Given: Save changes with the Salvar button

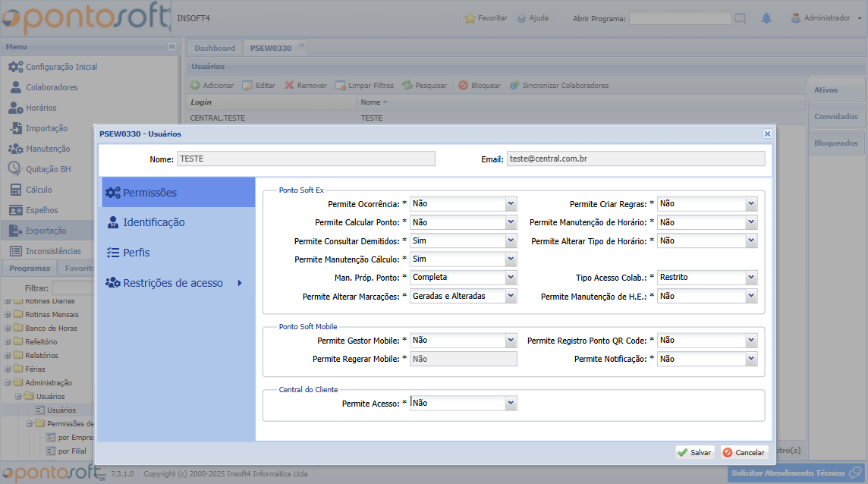Looking at the screenshot, I should 694,452.
